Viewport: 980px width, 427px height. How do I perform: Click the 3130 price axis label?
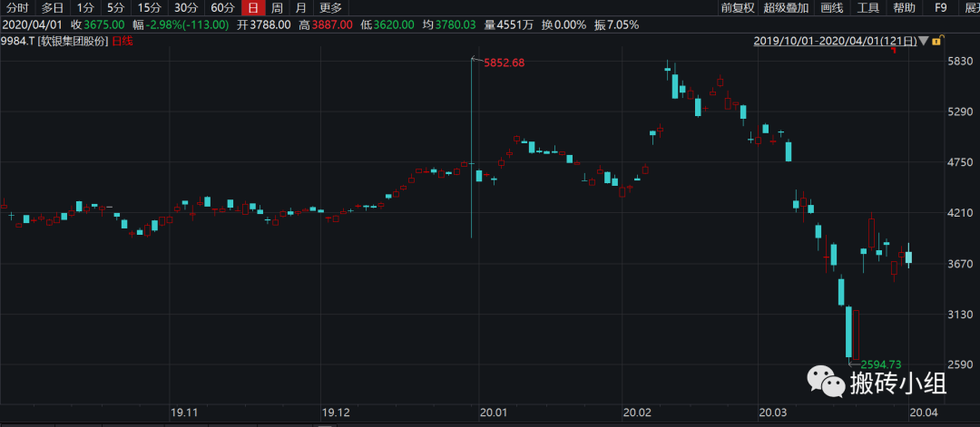point(962,314)
